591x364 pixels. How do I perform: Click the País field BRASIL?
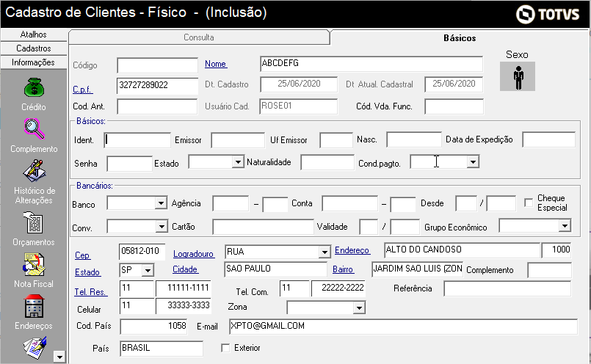pyautogui.click(x=162, y=348)
